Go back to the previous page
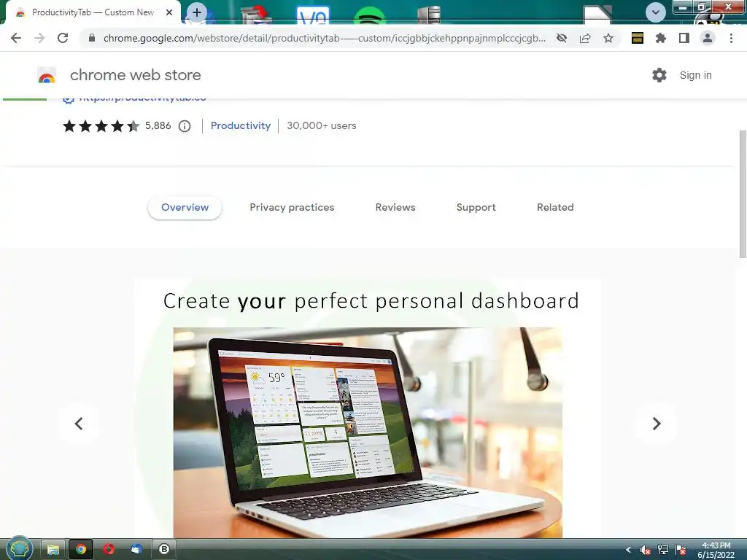The height and width of the screenshot is (560, 747). coord(16,38)
